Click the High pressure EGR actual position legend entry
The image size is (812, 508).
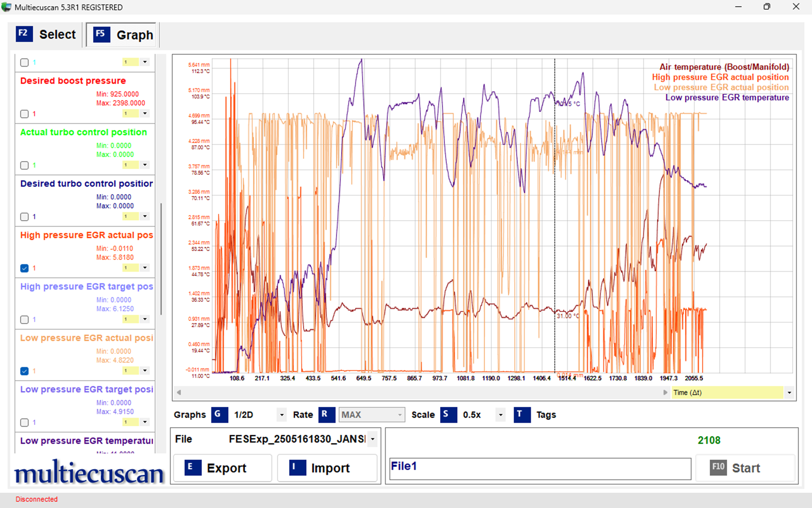coord(720,77)
